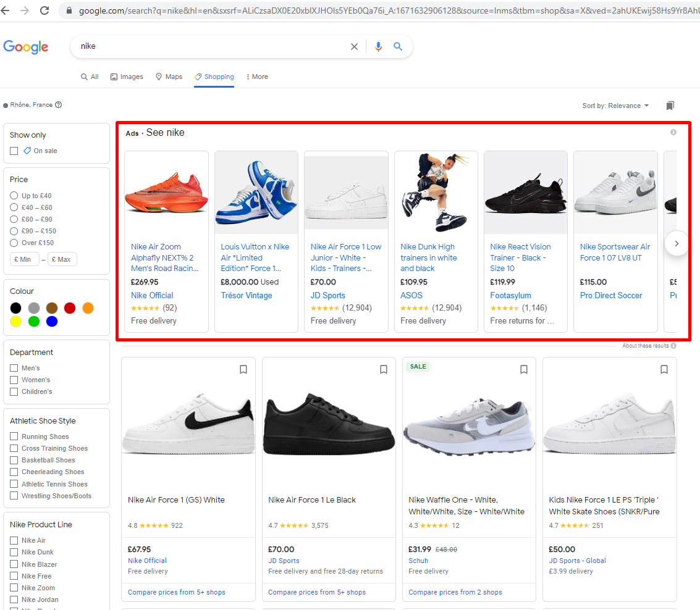The width and height of the screenshot is (700, 610).
Task: Click the Footasylum seller link
Action: pos(511,295)
